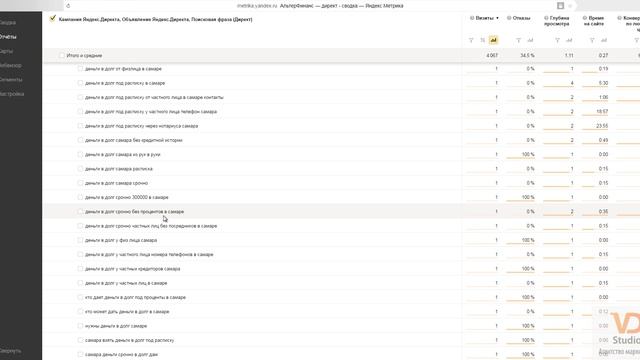Click the phrase самара взять деньги в долг под расписку
Image resolution: width=640 pixels, height=360 pixels.
[x=129, y=340]
